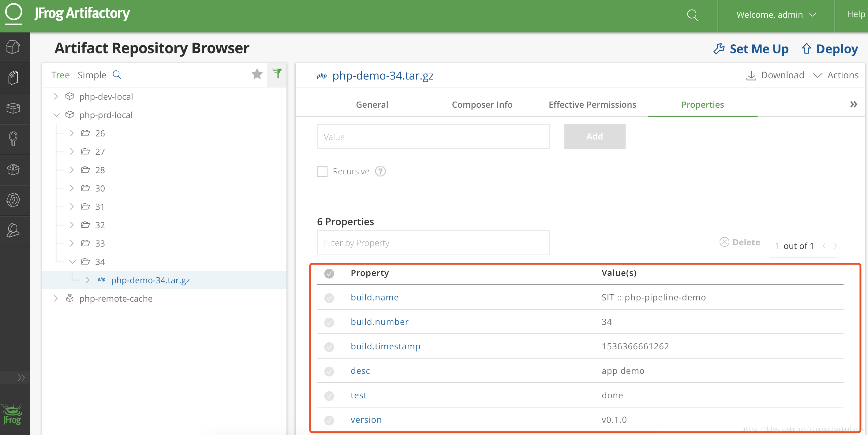This screenshot has width=868, height=435.
Task: Switch to Simple view mode
Action: 92,75
